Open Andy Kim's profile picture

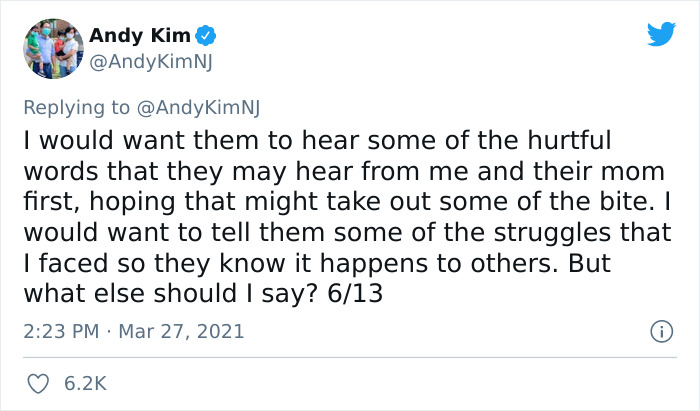click(53, 49)
